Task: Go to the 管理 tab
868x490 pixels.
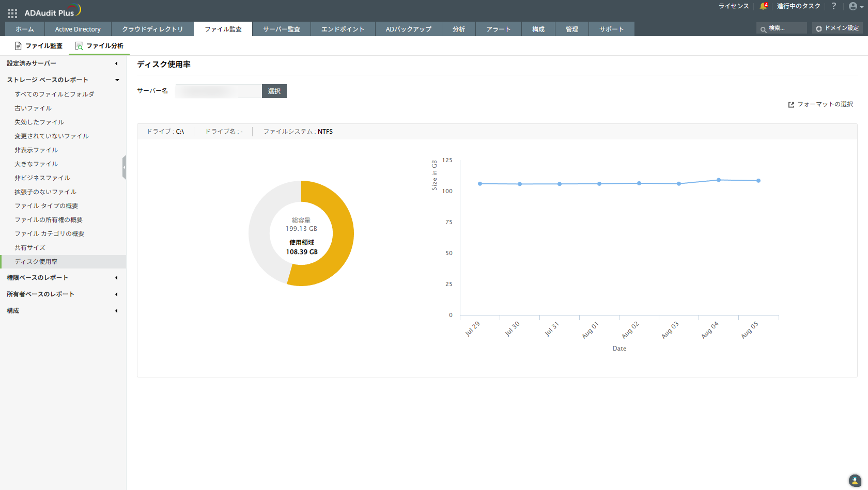Action: coord(572,29)
